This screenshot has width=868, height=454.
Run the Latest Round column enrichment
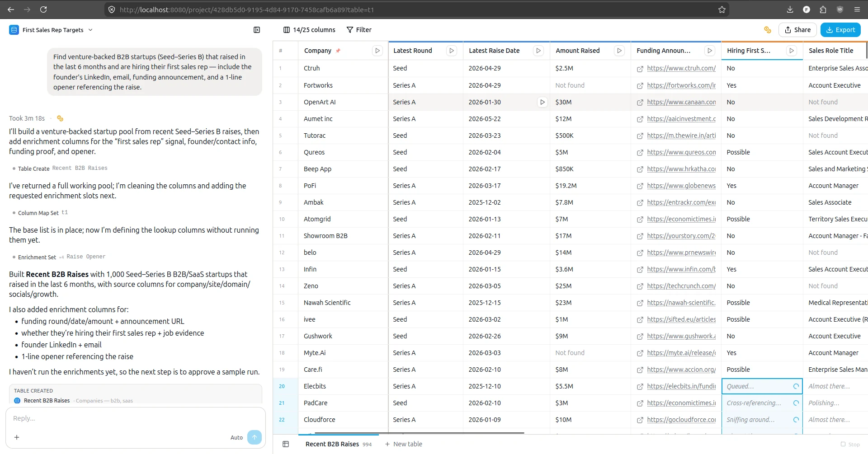[x=451, y=51]
